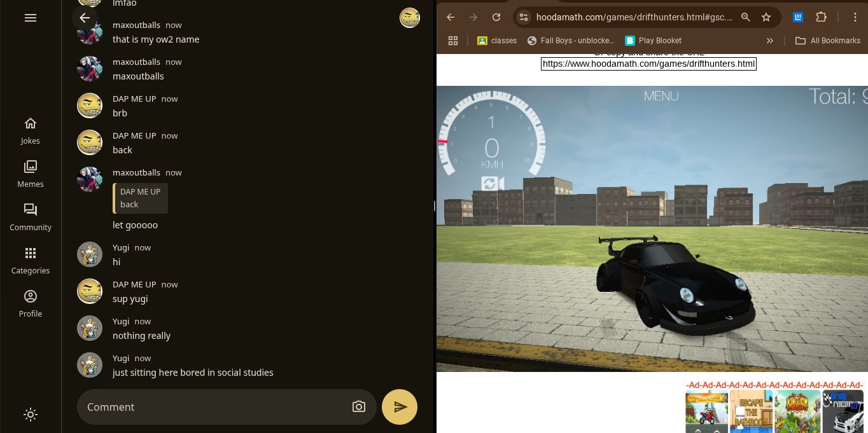Click the MENU button in game
Image resolution: width=868 pixels, height=433 pixels.
coord(661,96)
